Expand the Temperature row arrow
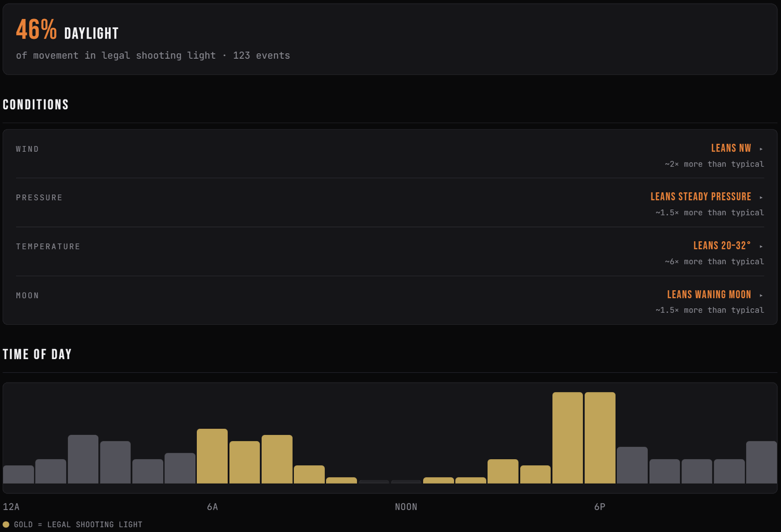The width and height of the screenshot is (781, 532). pyautogui.click(x=761, y=246)
